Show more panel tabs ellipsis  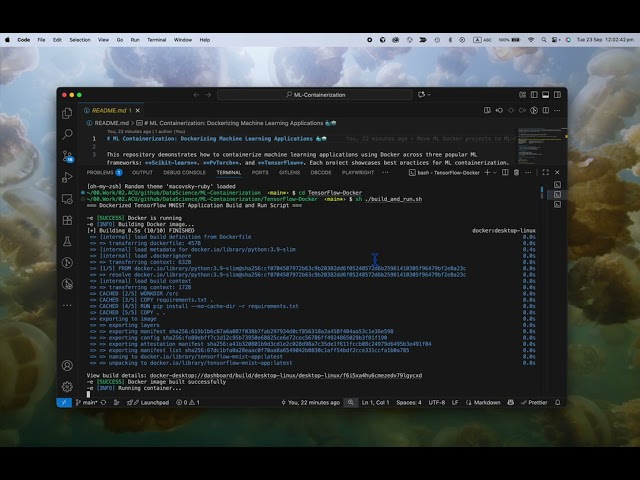385,173
